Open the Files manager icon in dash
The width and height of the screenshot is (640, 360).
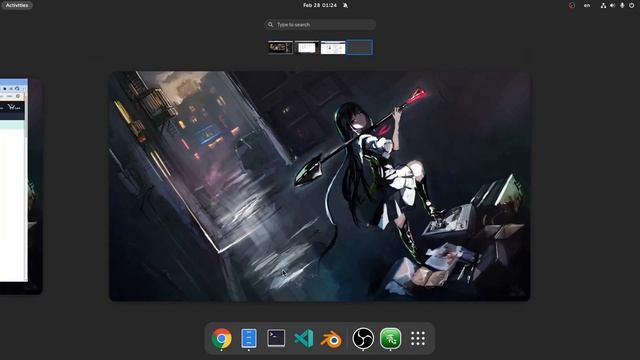coord(249,338)
